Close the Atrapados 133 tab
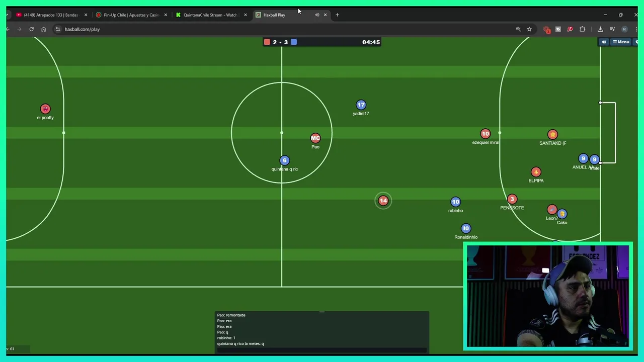 click(86, 15)
